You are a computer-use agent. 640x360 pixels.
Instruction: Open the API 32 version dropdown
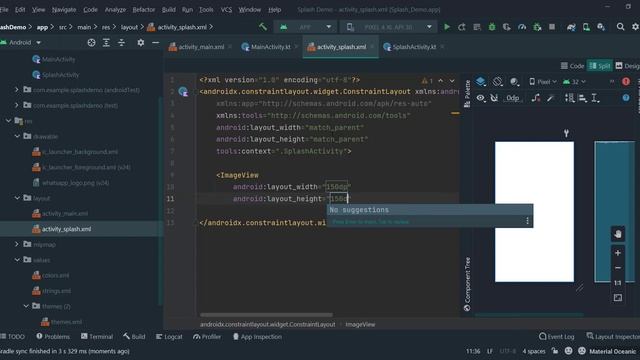pyautogui.click(x=574, y=82)
